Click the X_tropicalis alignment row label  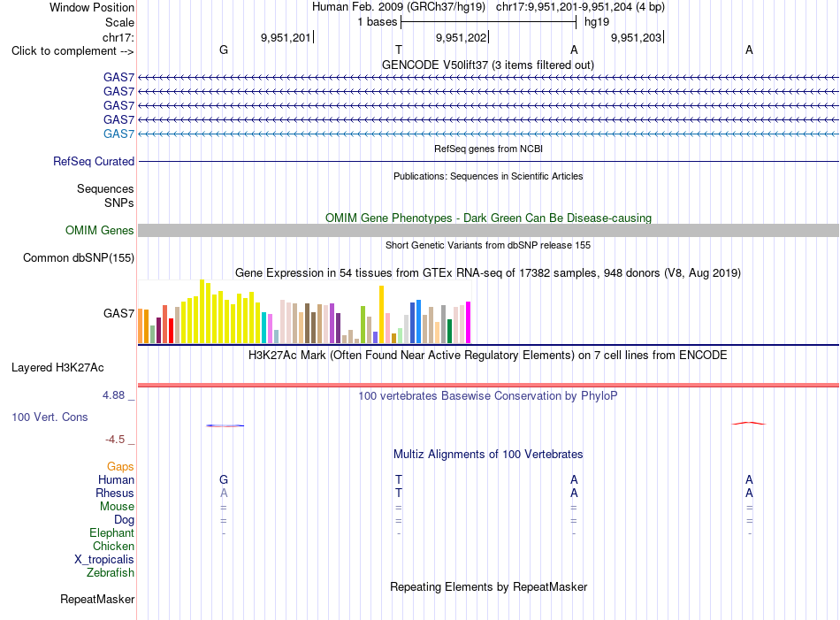coord(104,560)
